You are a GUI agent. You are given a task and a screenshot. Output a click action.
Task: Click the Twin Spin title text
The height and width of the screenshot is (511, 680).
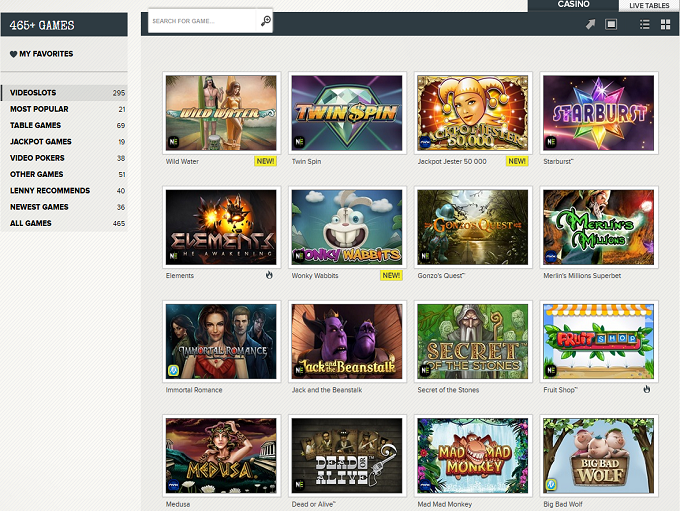[x=306, y=161]
